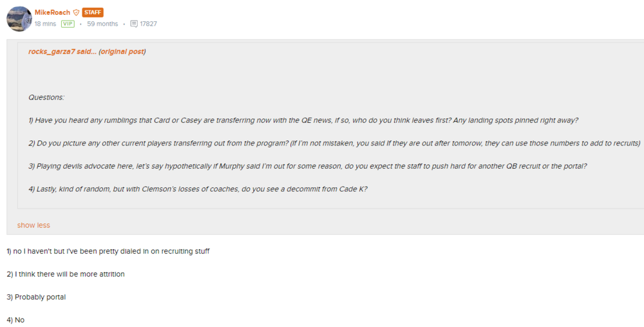Screen dimensions: 644x327
Task: Open the rocks_garza7 said quote link
Action: tap(62, 51)
